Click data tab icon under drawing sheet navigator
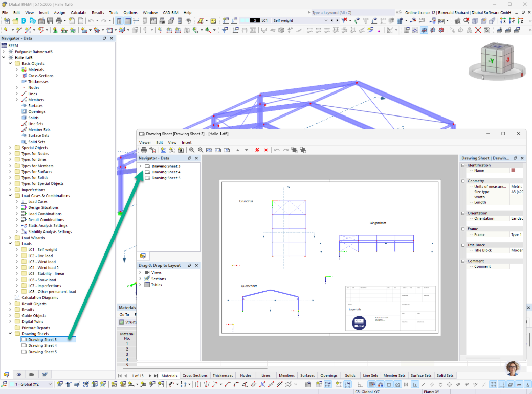The height and width of the screenshot is (394, 532). (143, 256)
